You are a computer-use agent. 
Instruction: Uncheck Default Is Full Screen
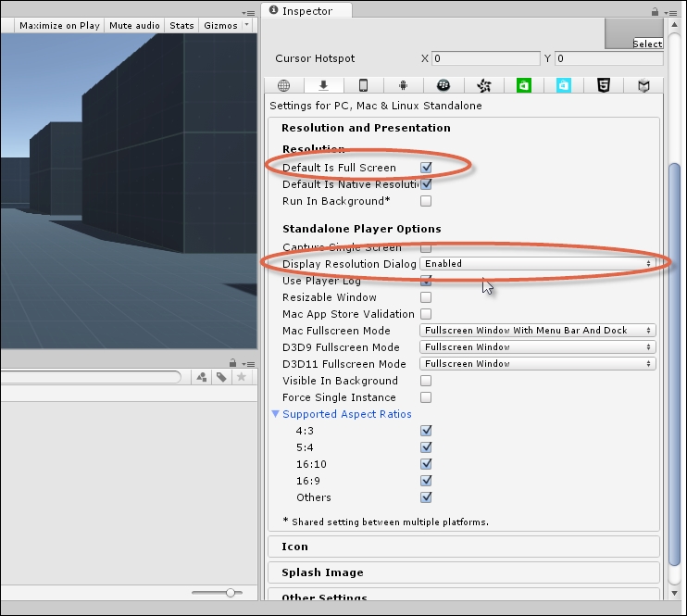point(426,168)
